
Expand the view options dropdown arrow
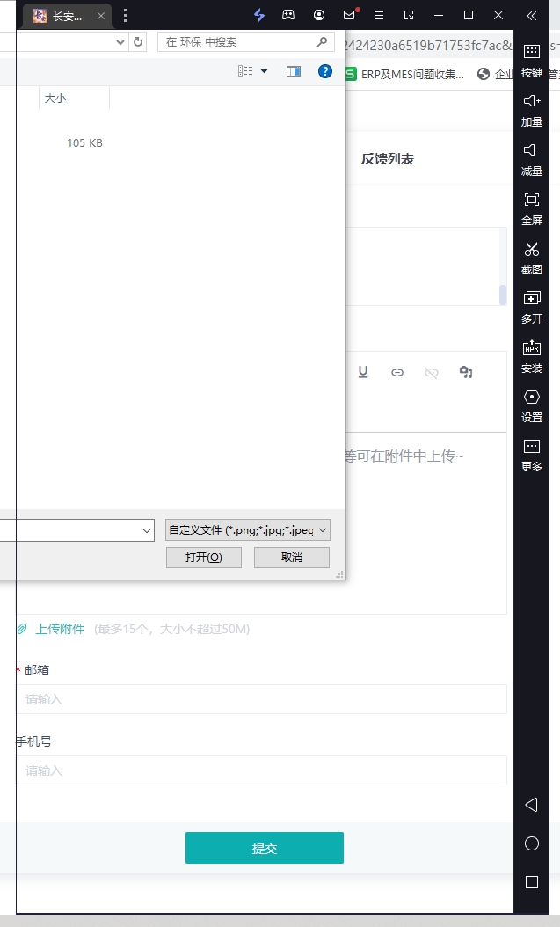pos(264,71)
